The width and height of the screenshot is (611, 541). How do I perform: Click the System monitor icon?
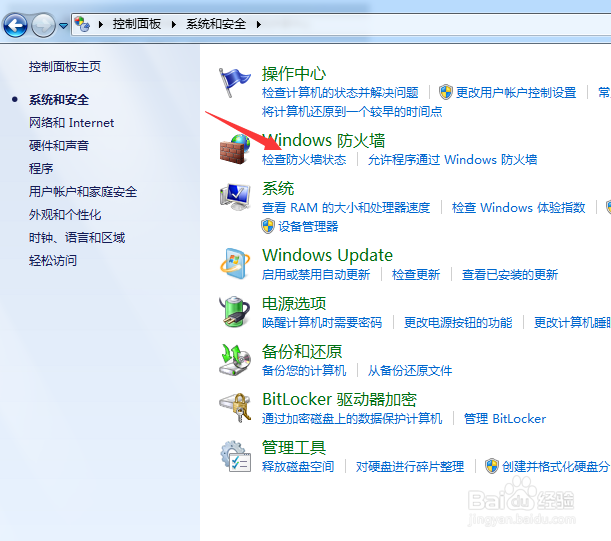(235, 197)
